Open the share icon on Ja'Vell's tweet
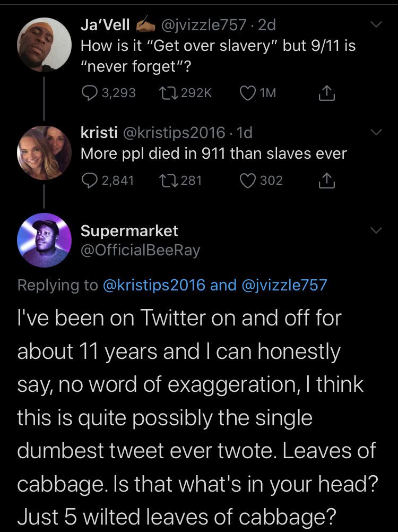This screenshot has height=532, width=398. coord(327,93)
